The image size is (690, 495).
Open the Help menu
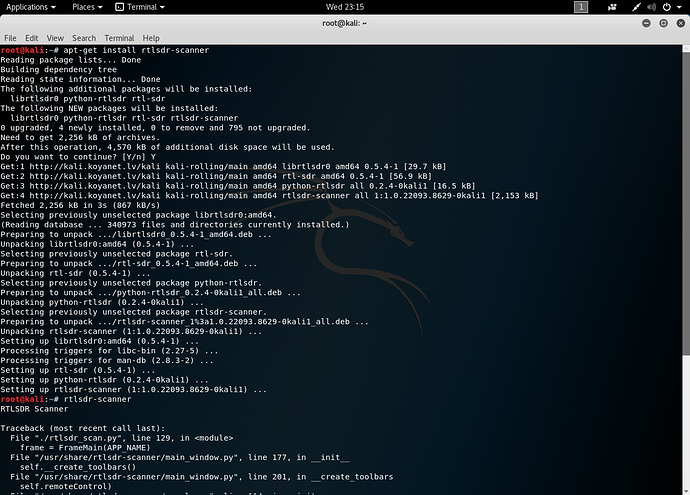151,38
